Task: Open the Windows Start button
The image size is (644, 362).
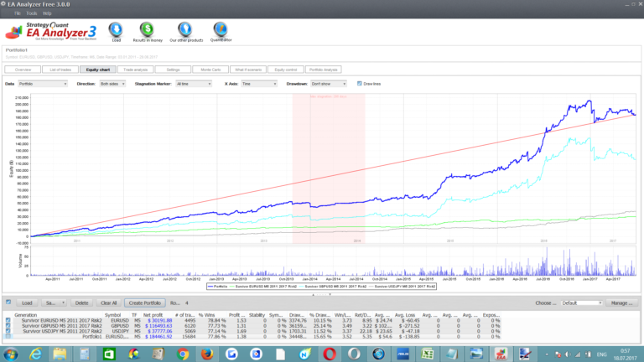Action: coord(10,354)
